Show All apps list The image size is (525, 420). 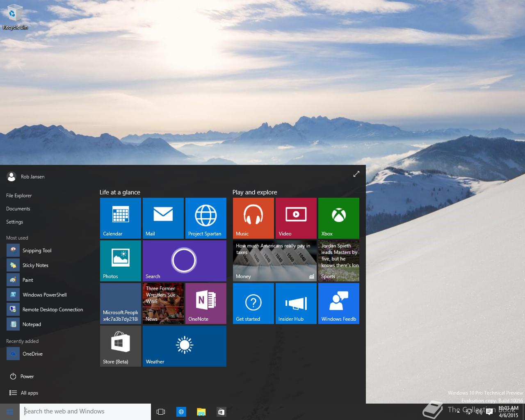click(24, 393)
